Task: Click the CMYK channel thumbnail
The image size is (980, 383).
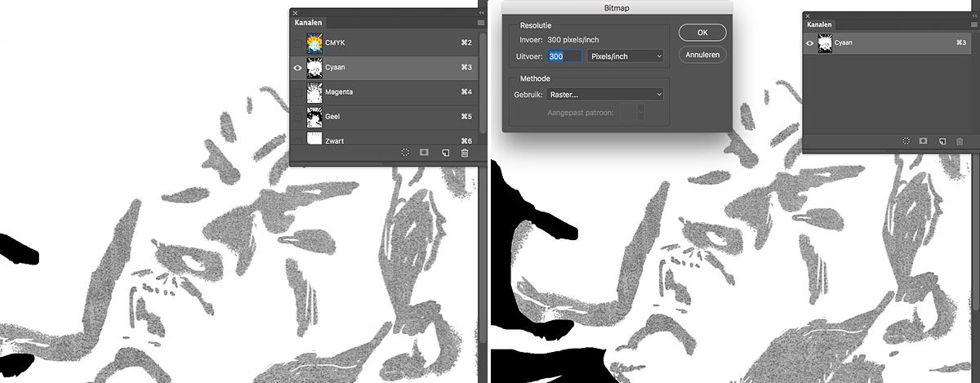Action: click(316, 42)
